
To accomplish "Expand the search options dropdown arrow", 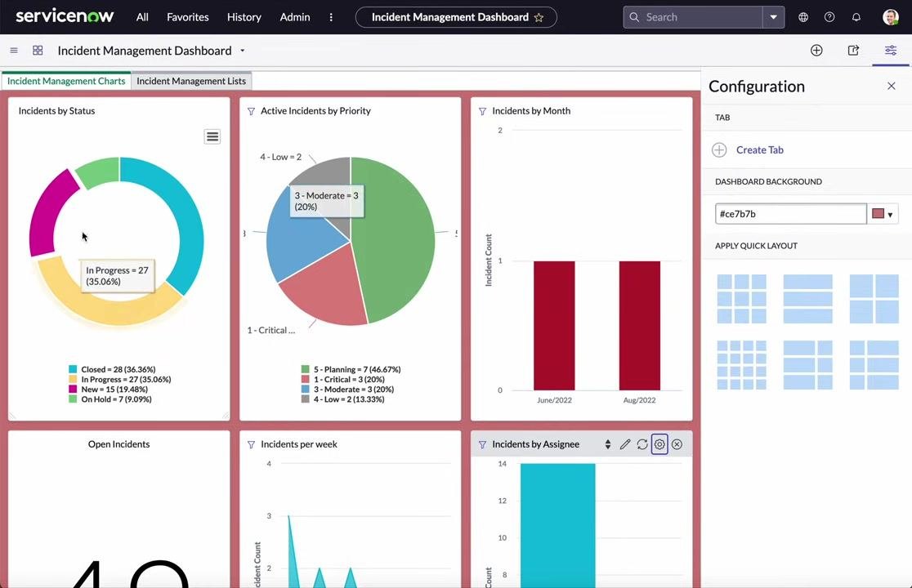I will (774, 17).
